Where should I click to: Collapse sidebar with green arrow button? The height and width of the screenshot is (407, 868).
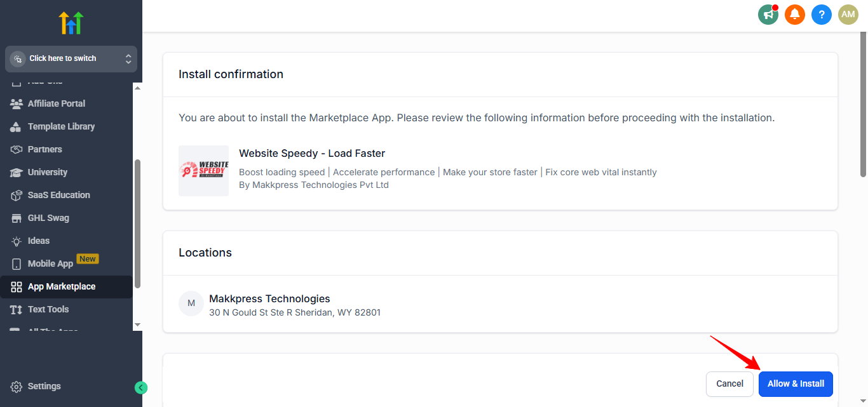point(141,387)
